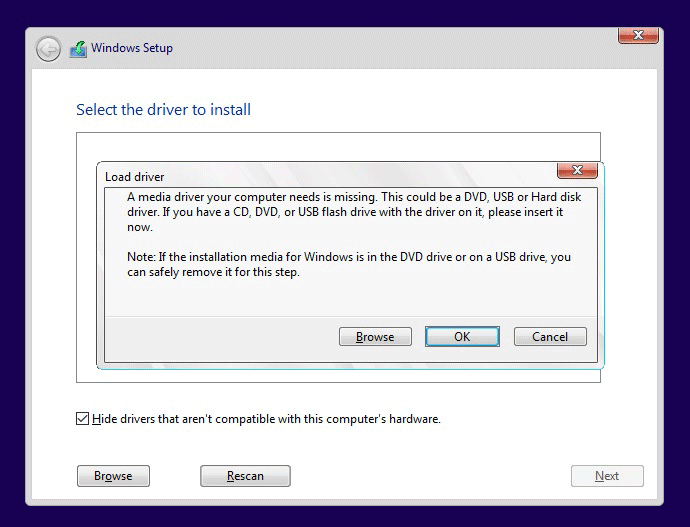
Task: Toggle Hide incompatible drivers checkbox
Action: [x=82, y=418]
